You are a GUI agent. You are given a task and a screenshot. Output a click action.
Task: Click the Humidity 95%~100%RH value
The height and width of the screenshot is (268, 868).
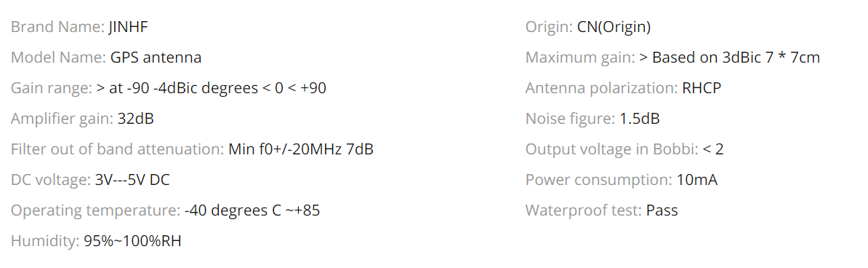[x=133, y=241]
